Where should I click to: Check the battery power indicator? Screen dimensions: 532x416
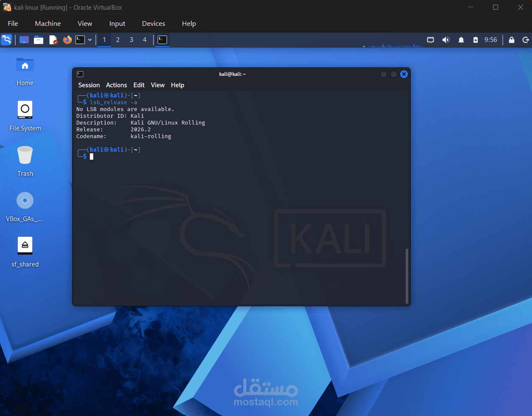point(476,40)
